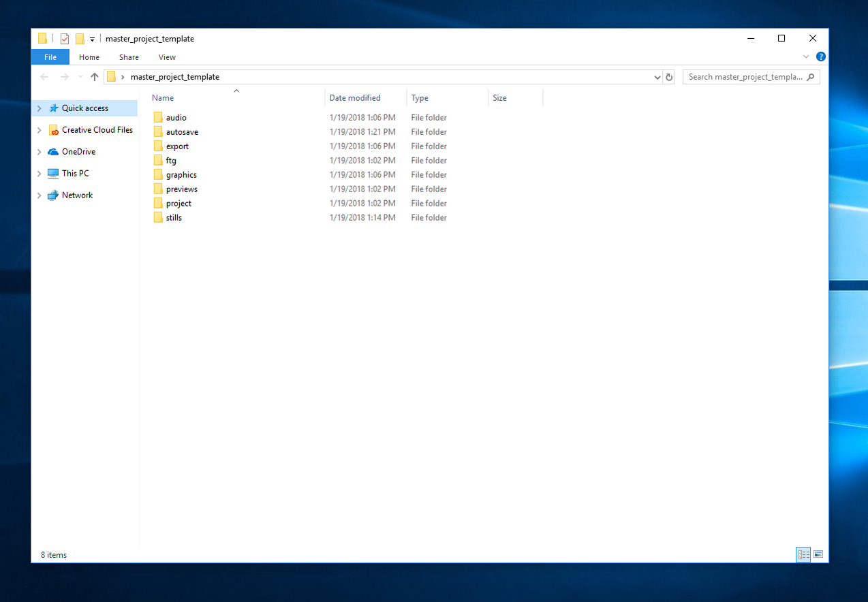This screenshot has width=868, height=602.
Task: Expand the This PC tree node
Action: 40,174
